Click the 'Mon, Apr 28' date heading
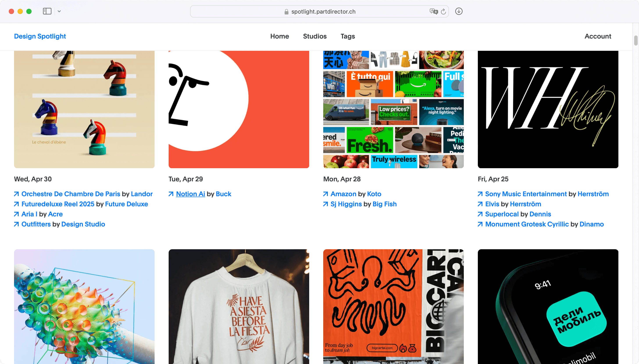The image size is (639, 364). click(x=342, y=179)
